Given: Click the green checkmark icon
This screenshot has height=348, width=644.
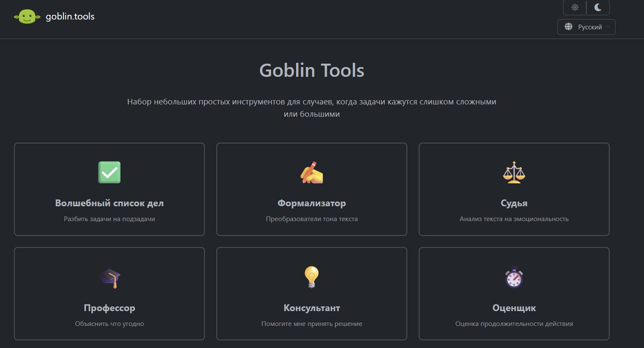Looking at the screenshot, I should [109, 172].
